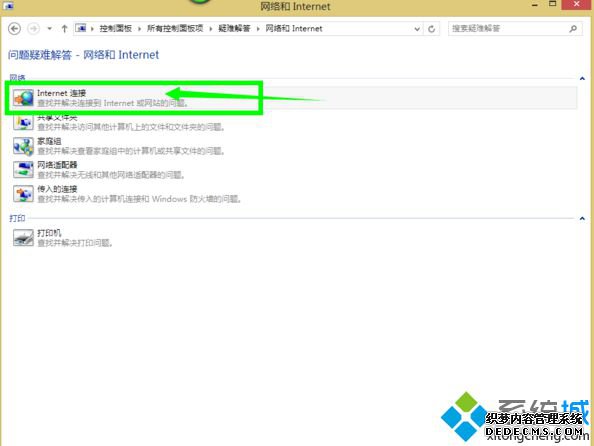The height and width of the screenshot is (446, 594).
Task: Open the recent locations dropdown arrow
Action: point(49,29)
